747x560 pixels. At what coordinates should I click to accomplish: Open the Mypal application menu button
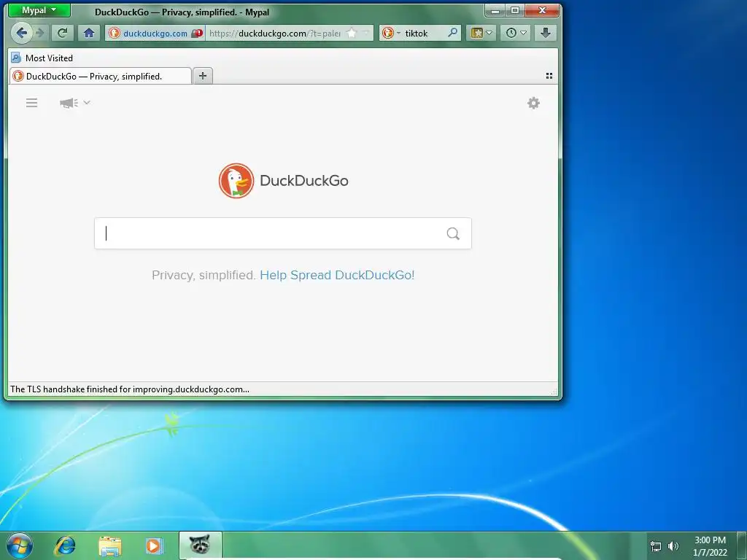coord(39,10)
